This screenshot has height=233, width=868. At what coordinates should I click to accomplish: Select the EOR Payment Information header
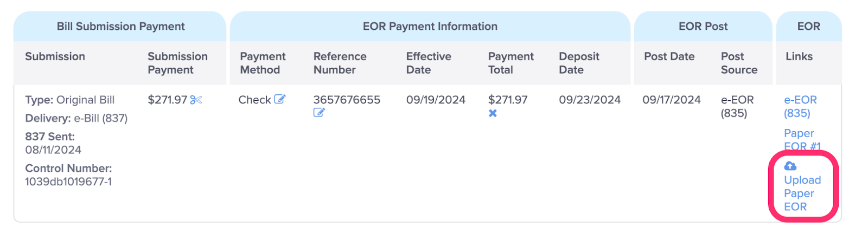click(x=430, y=26)
